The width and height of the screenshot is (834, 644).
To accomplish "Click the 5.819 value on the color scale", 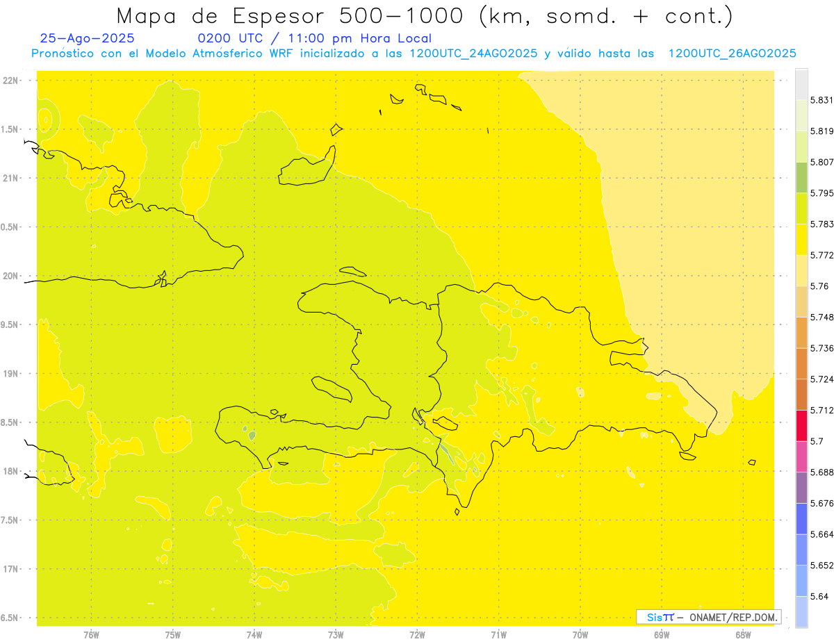I will point(821,131).
